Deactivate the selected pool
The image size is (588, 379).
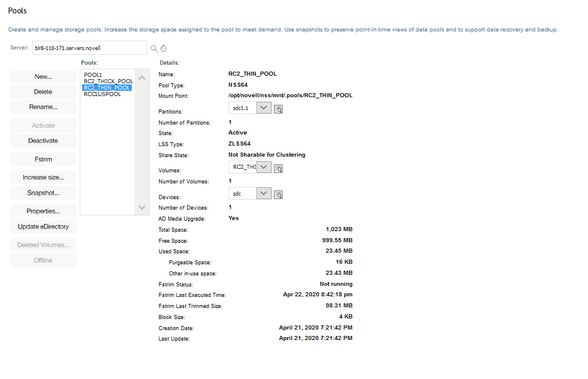pos(43,141)
